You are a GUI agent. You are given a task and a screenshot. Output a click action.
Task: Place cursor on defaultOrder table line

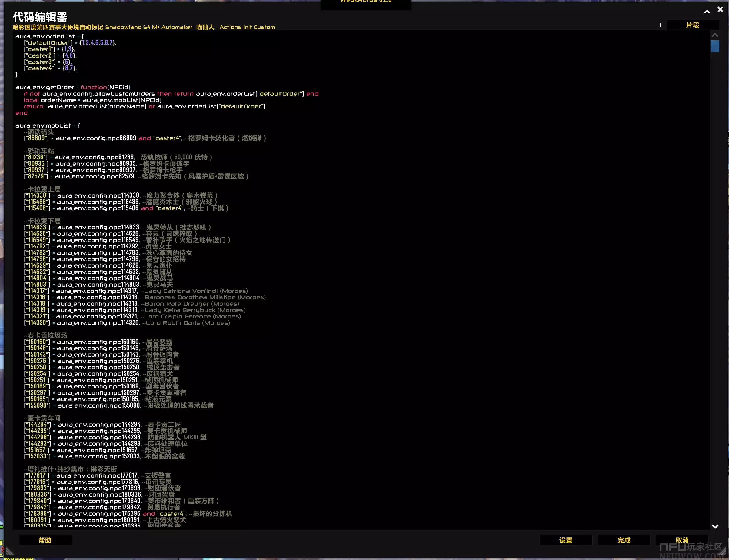70,43
